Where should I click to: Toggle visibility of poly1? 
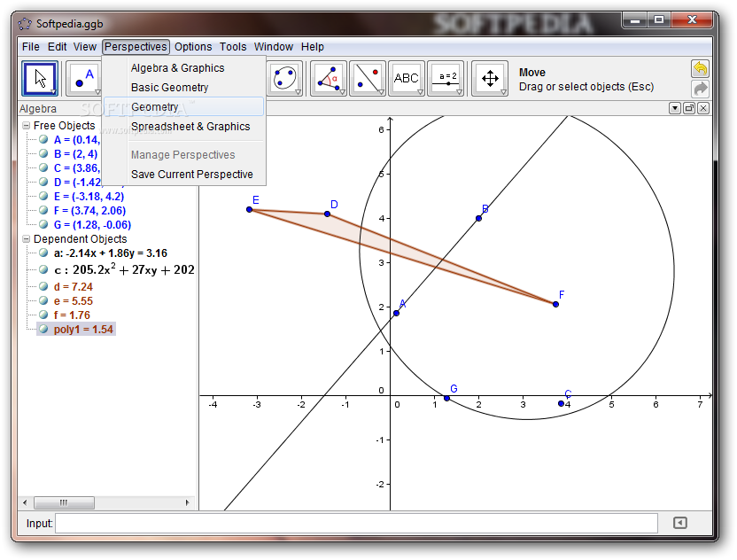(43, 329)
